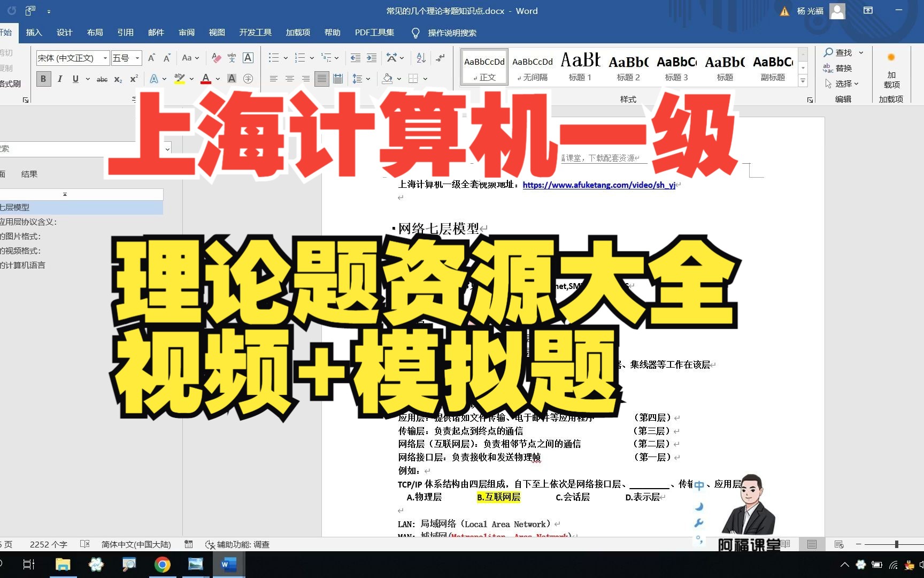Toggle bold formatting
This screenshot has width=924, height=578.
click(x=43, y=79)
